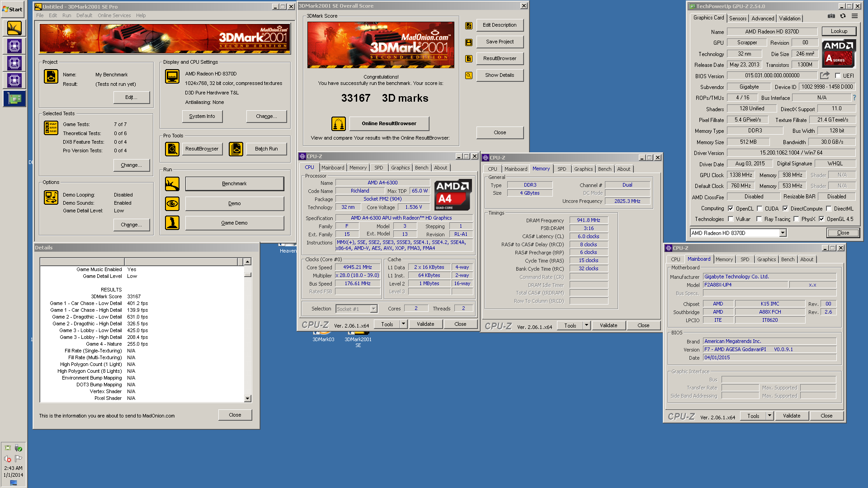
Task: Click the Close button in the Details panel
Action: [x=235, y=415]
